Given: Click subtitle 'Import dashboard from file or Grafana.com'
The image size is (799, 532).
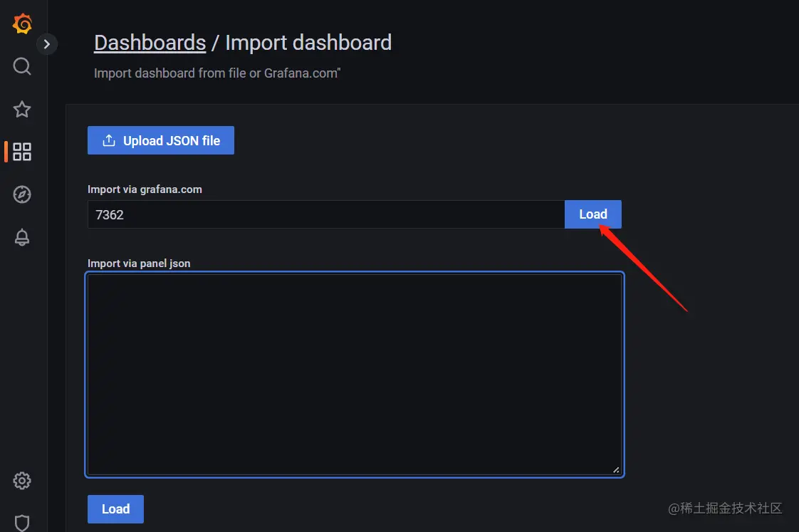Looking at the screenshot, I should pyautogui.click(x=217, y=73).
